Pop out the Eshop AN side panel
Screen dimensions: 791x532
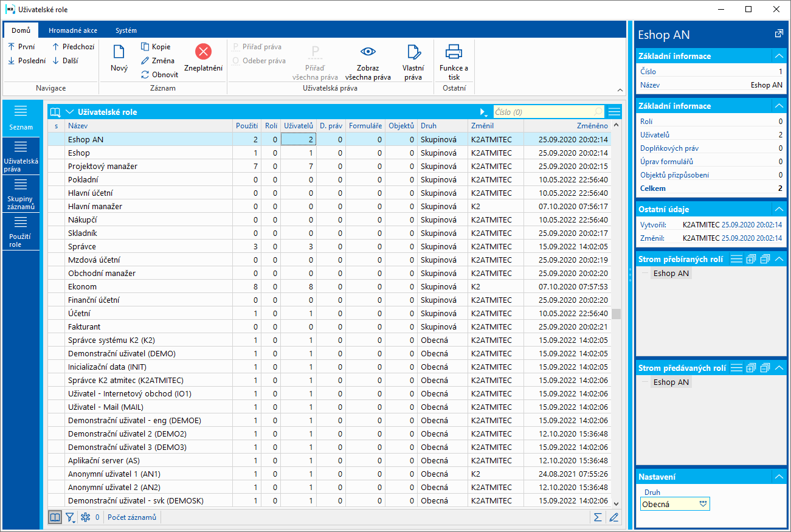[x=779, y=34]
